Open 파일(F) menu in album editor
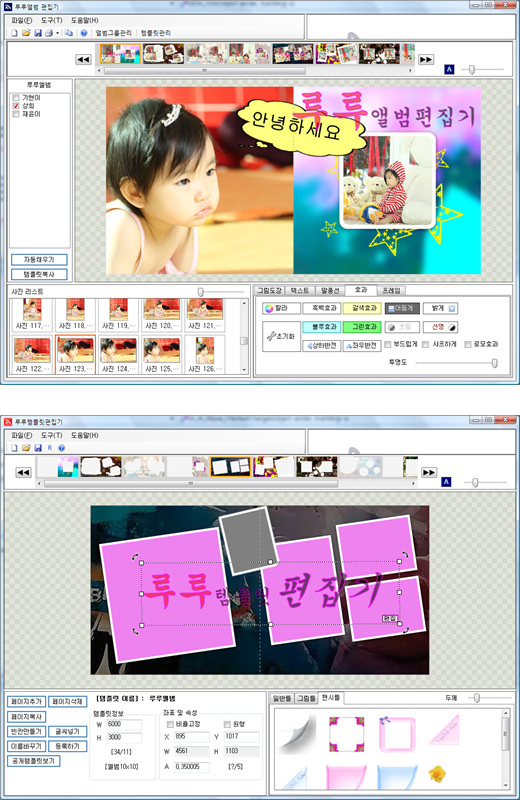520x800 pixels. tap(21, 20)
